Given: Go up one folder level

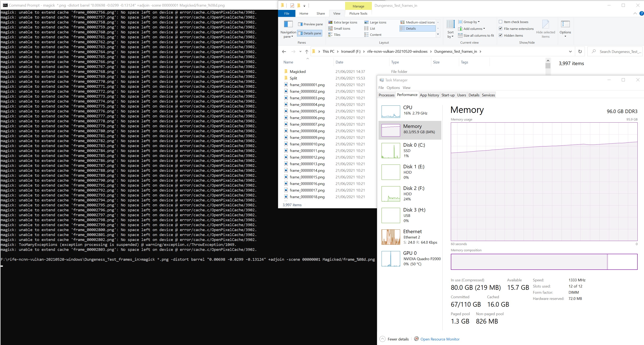Looking at the screenshot, I should (307, 51).
